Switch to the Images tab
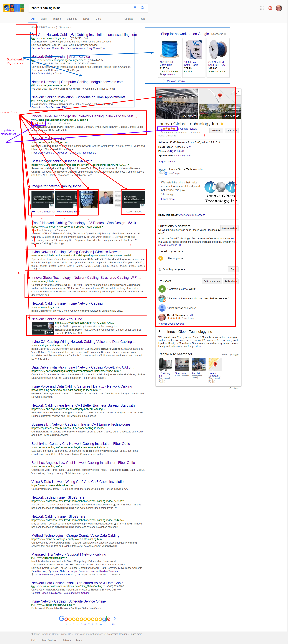288x644 pixels. tap(57, 19)
